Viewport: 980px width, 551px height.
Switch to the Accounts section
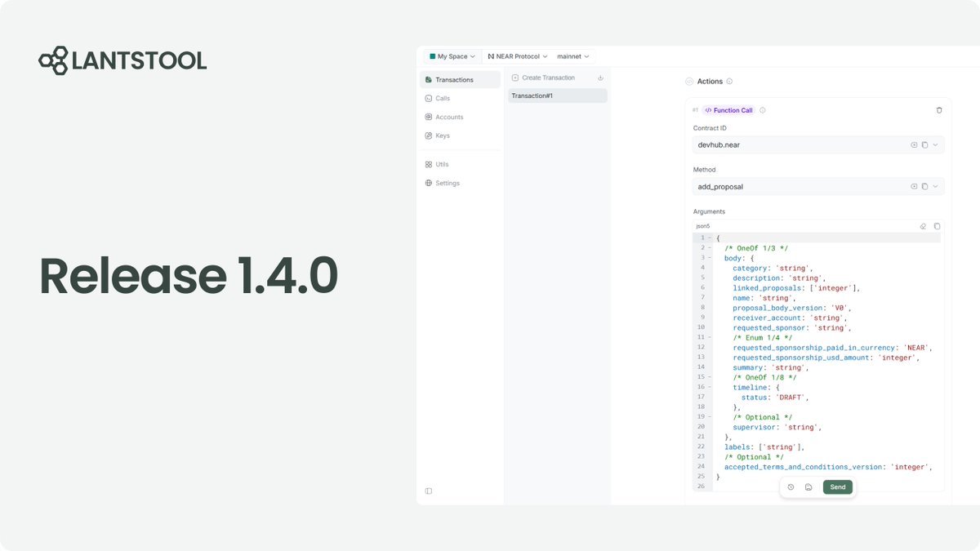(450, 117)
